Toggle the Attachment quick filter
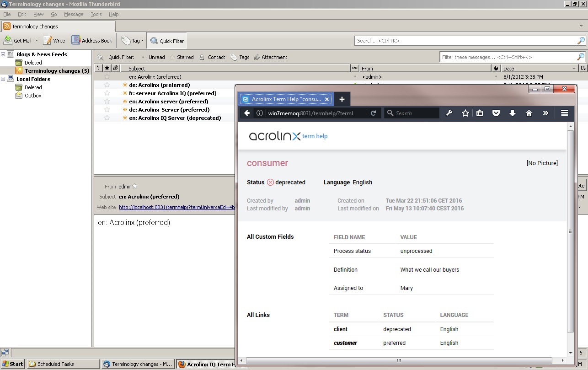 [271, 57]
